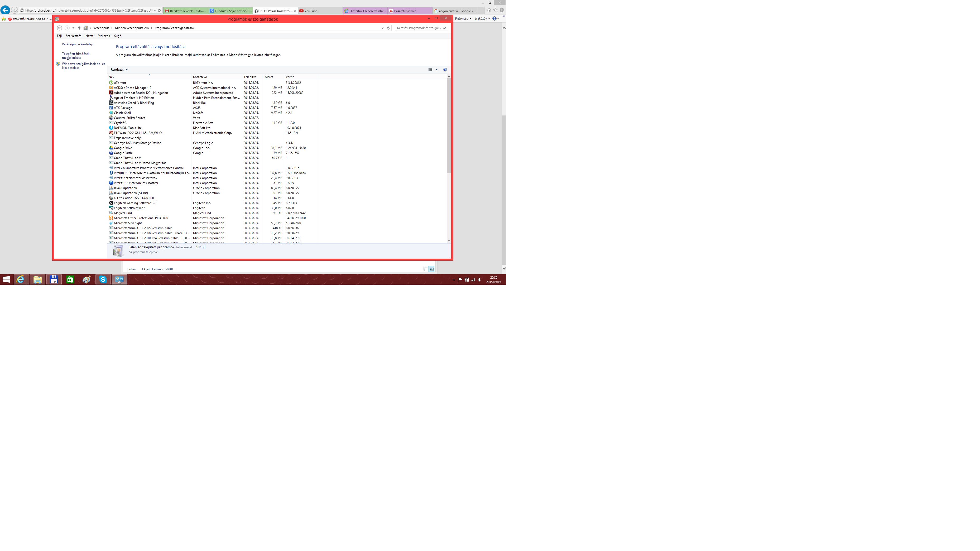Open Skype from the taskbar
This screenshot has height=551, width=980.
click(103, 279)
